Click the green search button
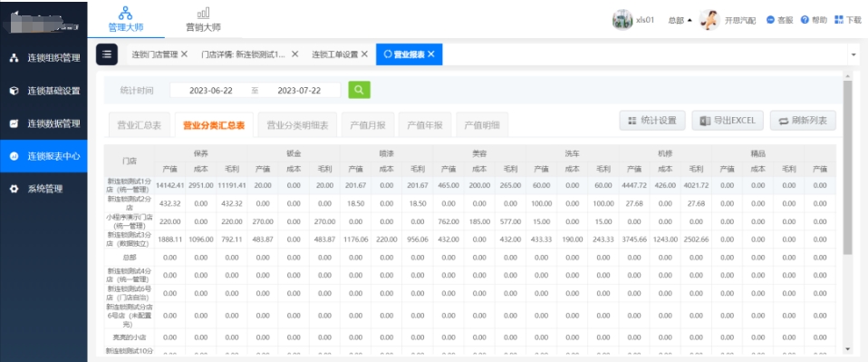This screenshot has height=362, width=868. 360,90
